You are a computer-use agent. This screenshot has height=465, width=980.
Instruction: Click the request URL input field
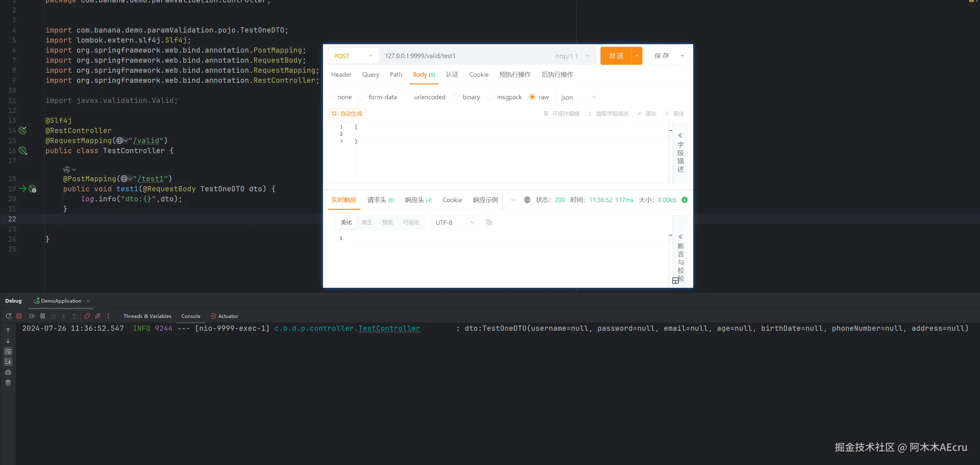(x=463, y=56)
